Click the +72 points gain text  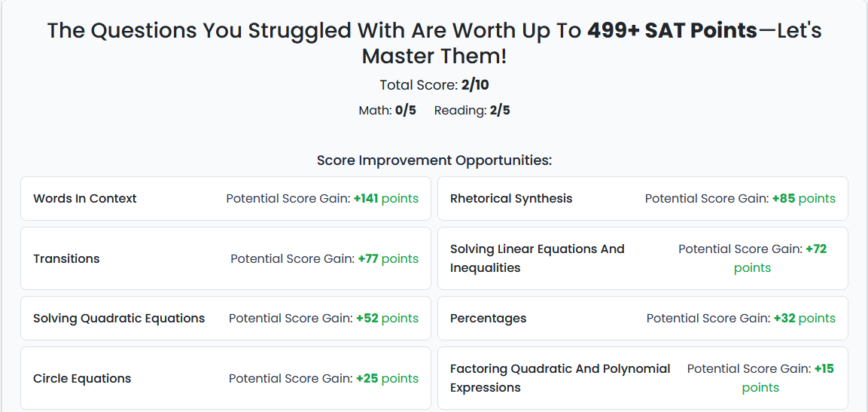(x=781, y=258)
